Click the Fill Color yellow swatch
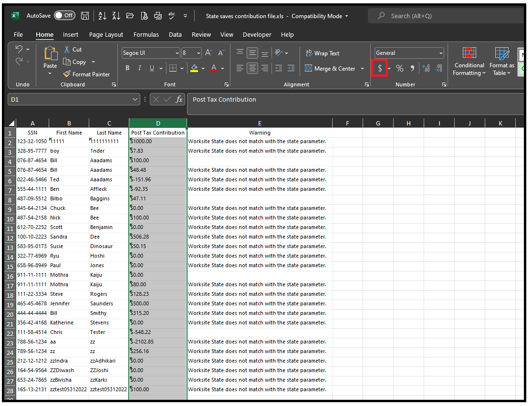The image size is (532, 406). click(194, 68)
